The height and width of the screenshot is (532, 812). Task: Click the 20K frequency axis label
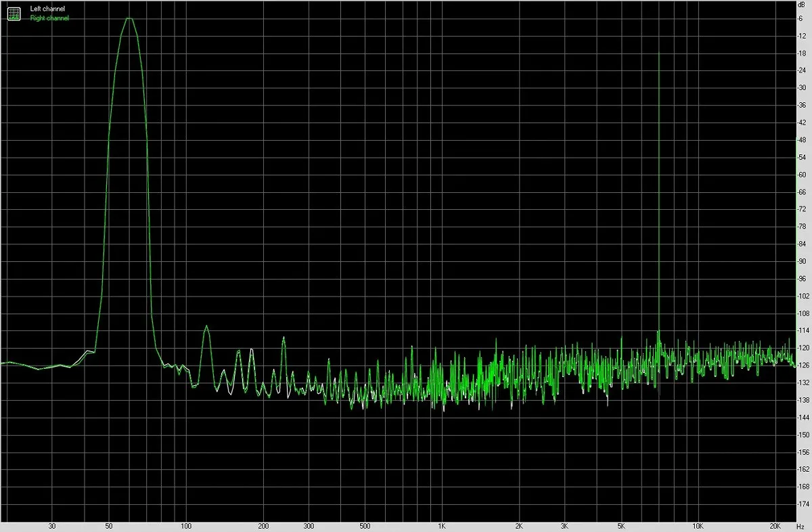(x=775, y=525)
